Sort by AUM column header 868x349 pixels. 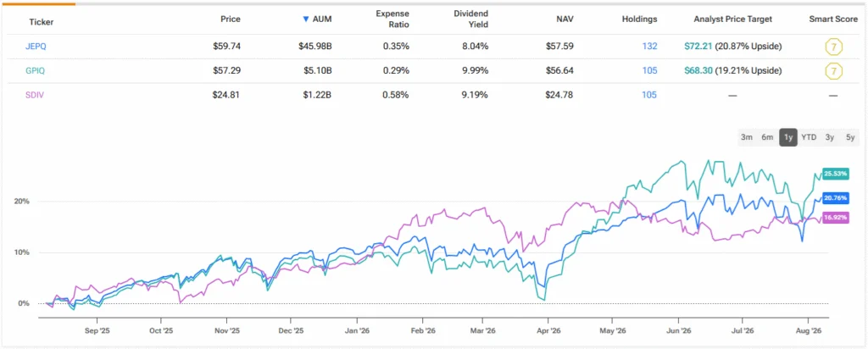click(321, 19)
